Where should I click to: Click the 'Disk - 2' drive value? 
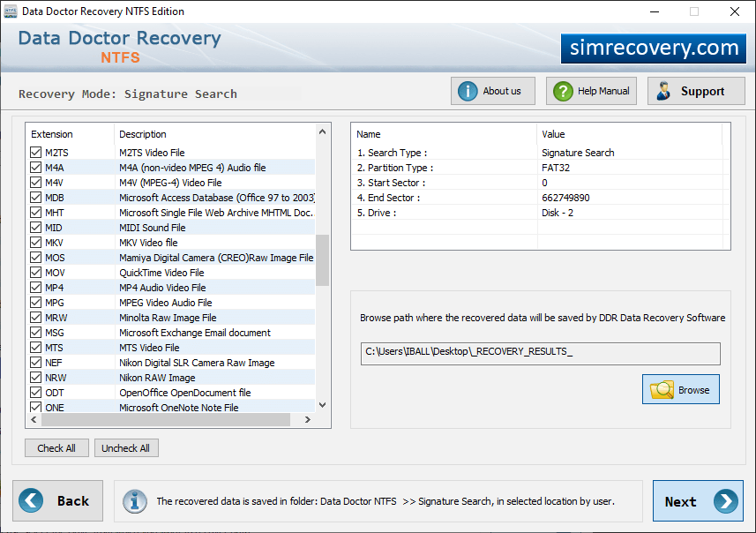click(558, 213)
